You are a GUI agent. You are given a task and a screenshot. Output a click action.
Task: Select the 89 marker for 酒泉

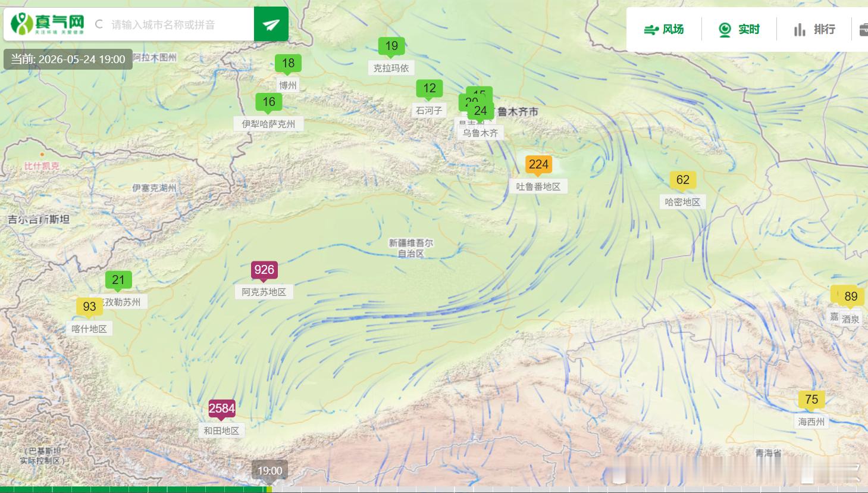pyautogui.click(x=851, y=297)
